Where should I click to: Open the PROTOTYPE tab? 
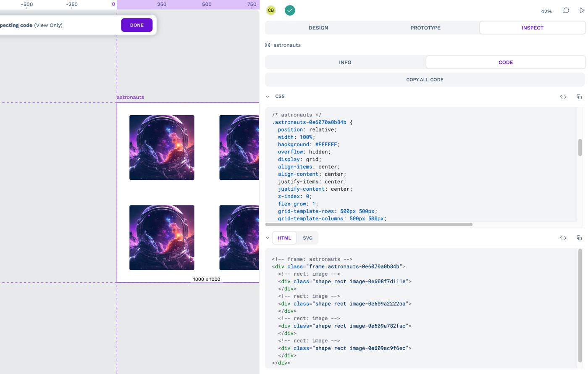click(x=425, y=28)
